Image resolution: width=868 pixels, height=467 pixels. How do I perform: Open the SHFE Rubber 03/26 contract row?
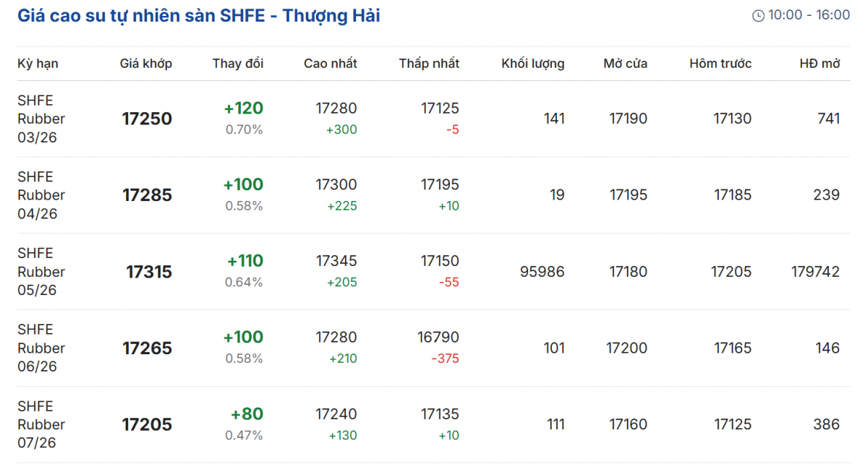click(x=41, y=119)
